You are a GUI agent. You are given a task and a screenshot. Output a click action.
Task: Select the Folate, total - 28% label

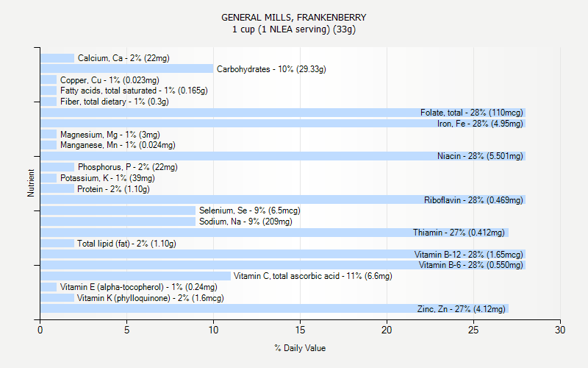pos(471,113)
